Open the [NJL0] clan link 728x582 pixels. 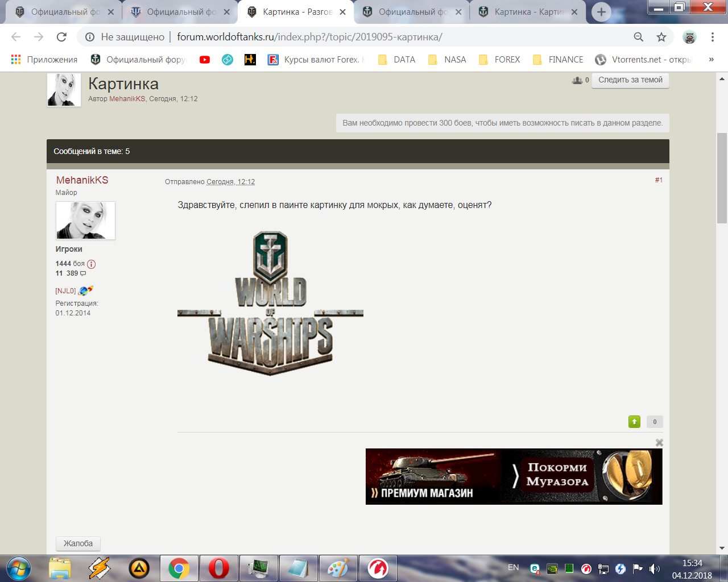coord(65,291)
